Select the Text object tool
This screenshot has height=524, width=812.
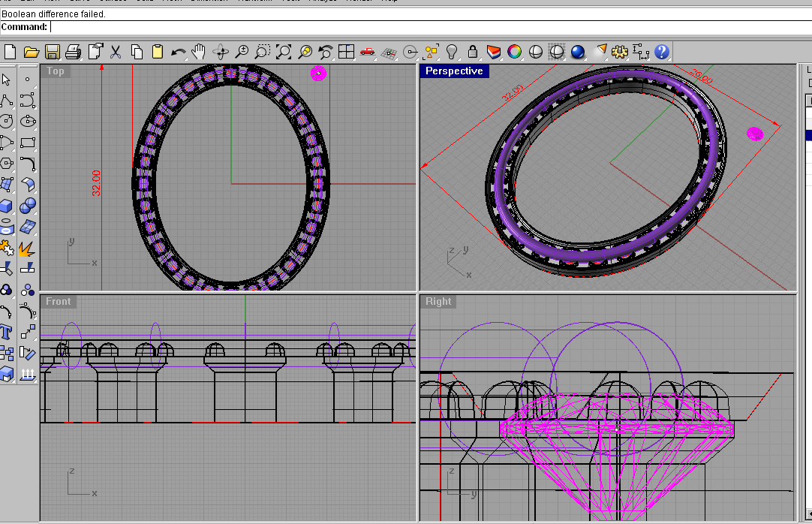tap(7, 331)
